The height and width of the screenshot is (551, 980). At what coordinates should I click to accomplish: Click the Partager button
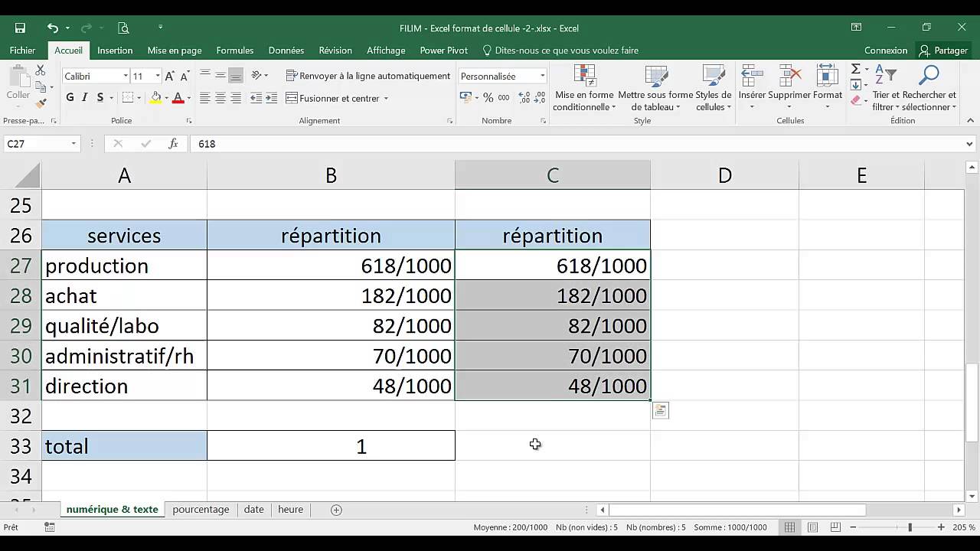(944, 50)
